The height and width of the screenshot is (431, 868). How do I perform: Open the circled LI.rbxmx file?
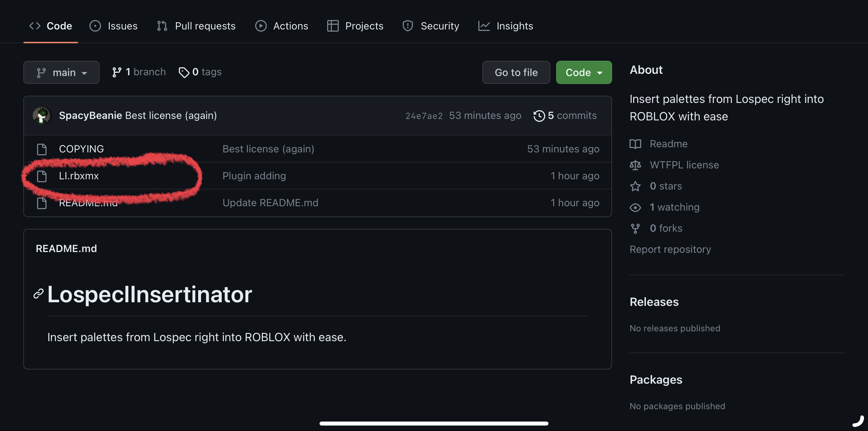(79, 176)
